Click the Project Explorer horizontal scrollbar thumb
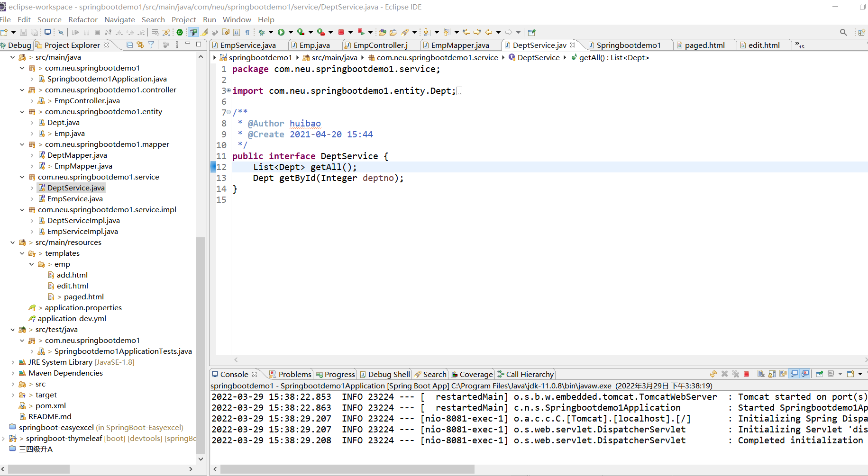Viewport: 868px width, 476px height. (x=39, y=469)
